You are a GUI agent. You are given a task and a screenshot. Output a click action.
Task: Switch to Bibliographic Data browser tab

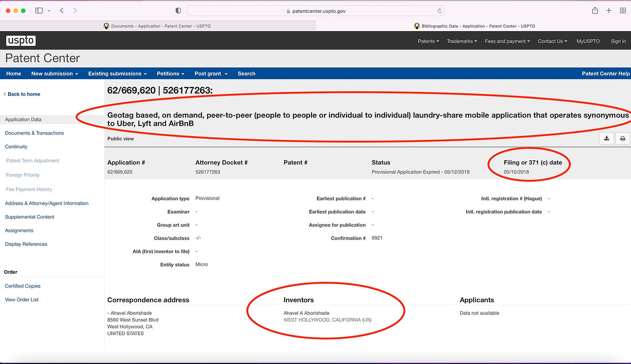(474, 26)
